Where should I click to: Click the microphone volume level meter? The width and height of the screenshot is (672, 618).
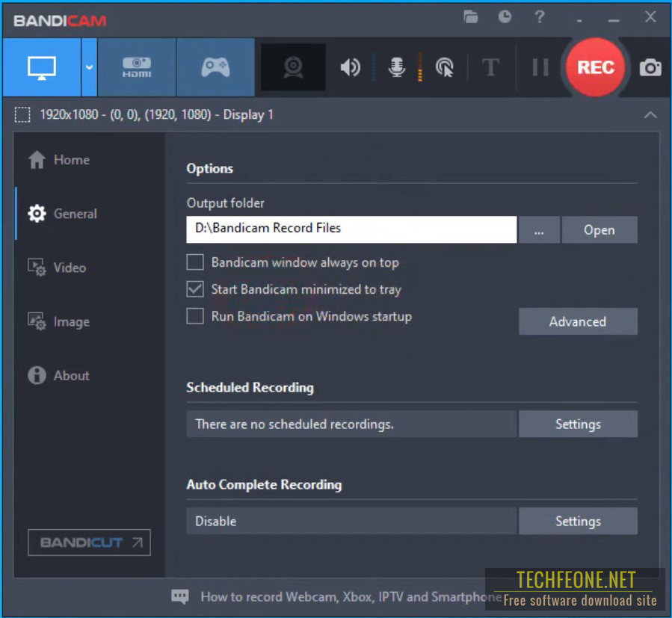pos(420,67)
